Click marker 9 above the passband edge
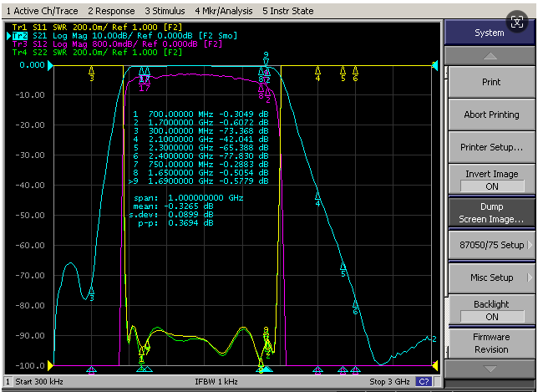Screen dimensions: 538x392 coord(266,59)
